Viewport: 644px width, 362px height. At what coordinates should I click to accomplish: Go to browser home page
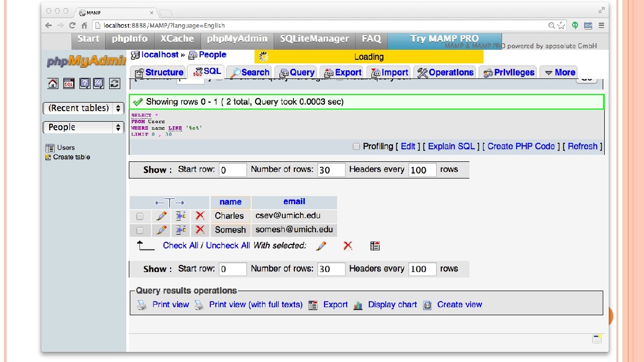tap(85, 25)
